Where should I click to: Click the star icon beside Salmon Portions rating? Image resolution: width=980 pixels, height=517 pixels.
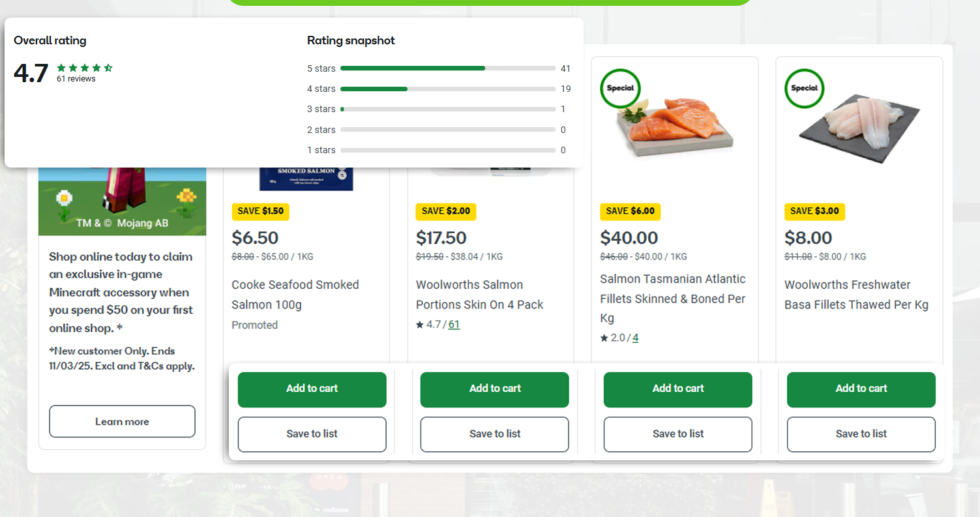pyautogui.click(x=419, y=324)
